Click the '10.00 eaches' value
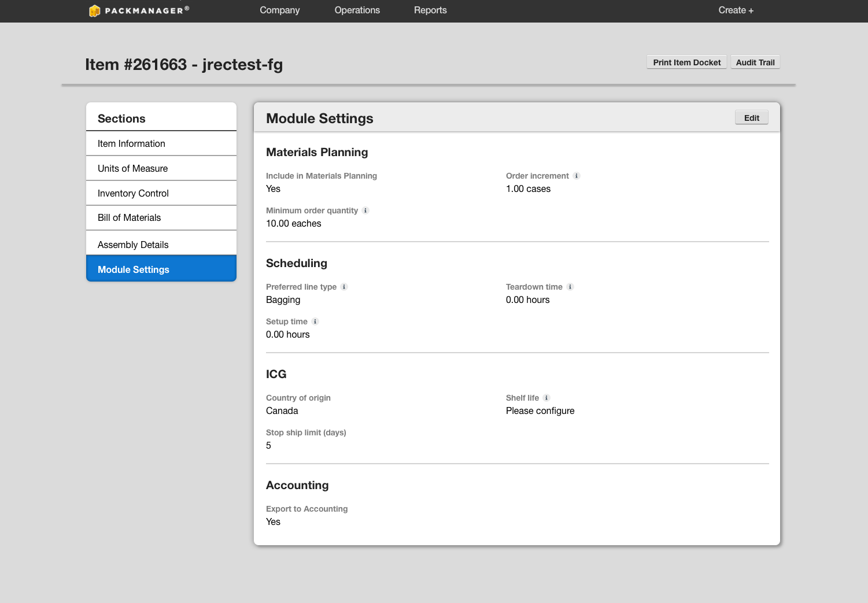Screen dimensions: 868x603 294,224
